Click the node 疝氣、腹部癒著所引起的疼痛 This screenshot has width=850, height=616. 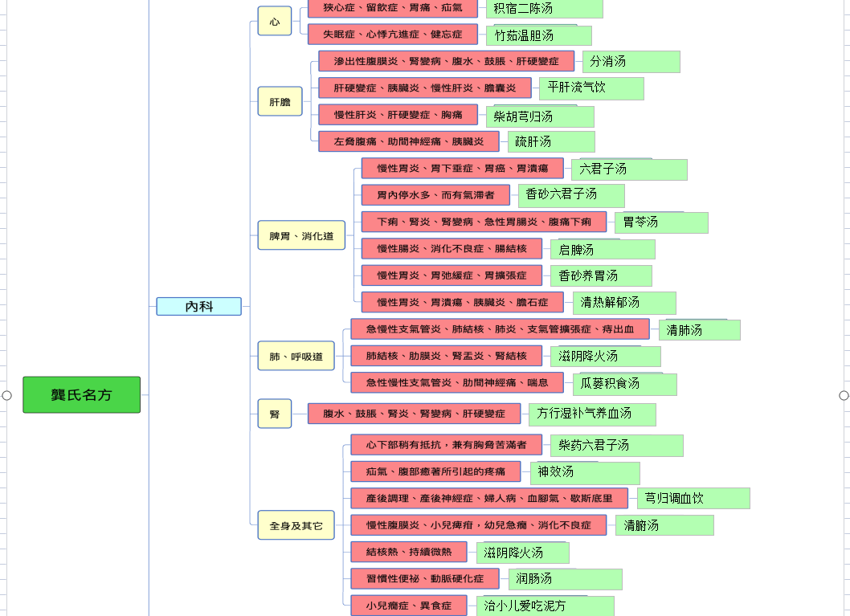point(435,472)
